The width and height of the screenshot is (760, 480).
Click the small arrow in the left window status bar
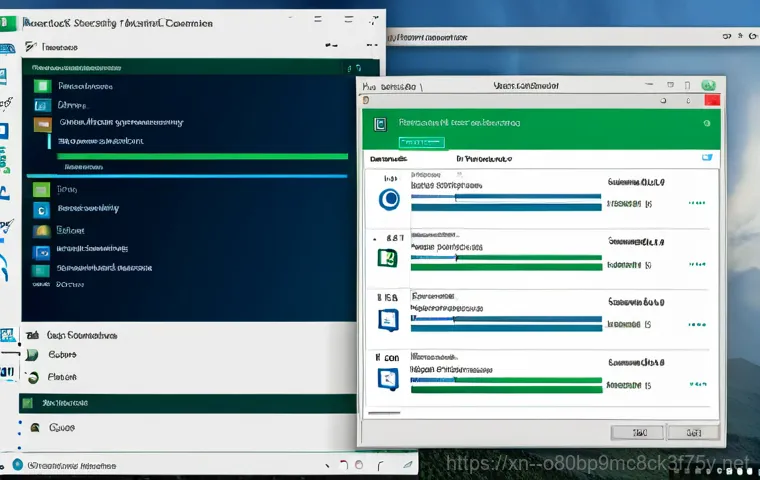click(x=328, y=466)
